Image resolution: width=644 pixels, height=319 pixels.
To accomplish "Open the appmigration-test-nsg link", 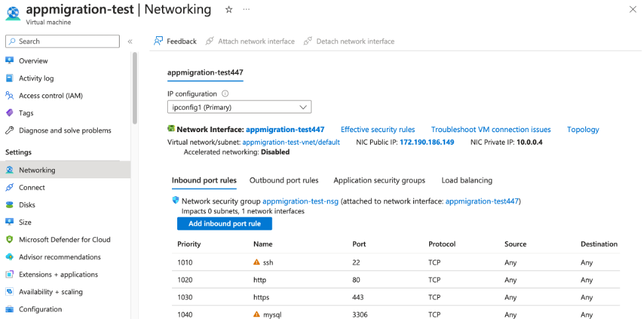I will (300, 201).
